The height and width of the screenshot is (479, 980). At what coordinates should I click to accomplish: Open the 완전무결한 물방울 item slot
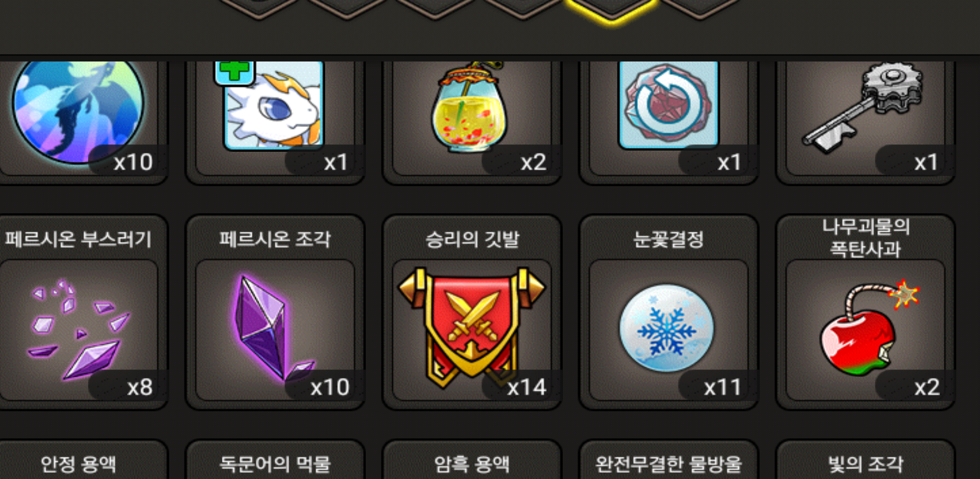[668, 460]
